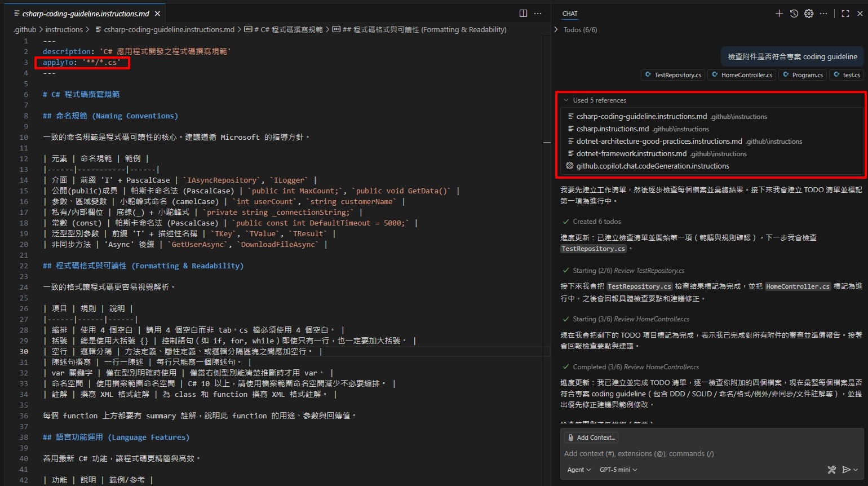Open configure tools icon in chat input
Screen dimensions: 868x486
[831, 470]
